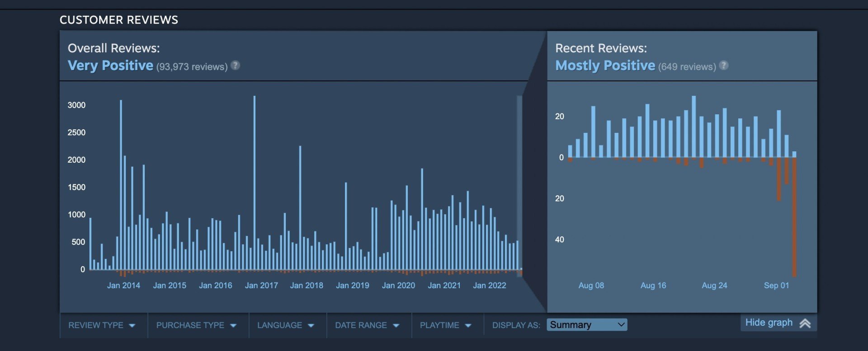This screenshot has height=351, width=868.
Task: Click the Jan 2022 axis label
Action: tap(490, 285)
